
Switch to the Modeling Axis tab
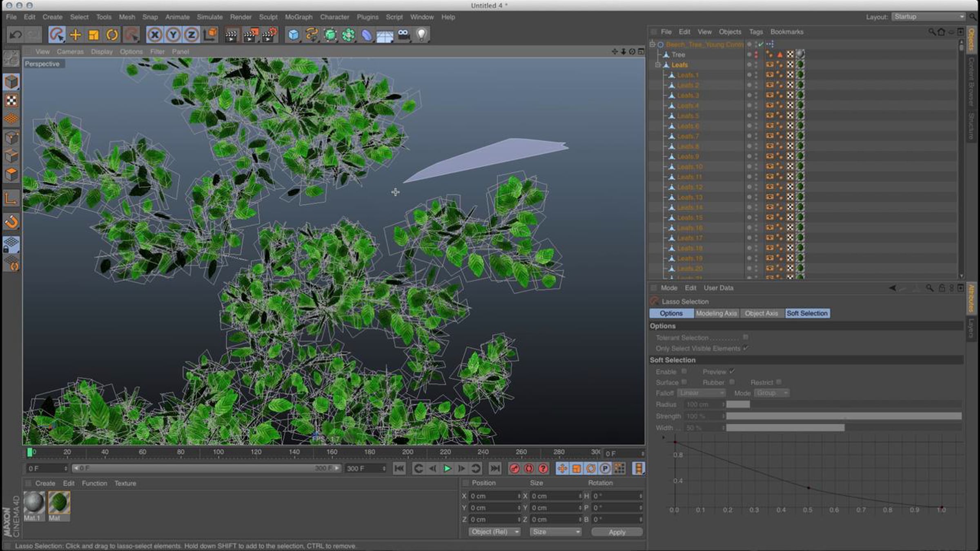pos(716,313)
